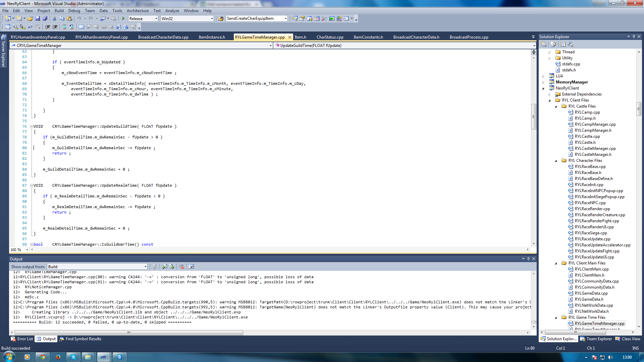Open the Error List tab
The height and width of the screenshot is (362, 644).
(x=22, y=339)
